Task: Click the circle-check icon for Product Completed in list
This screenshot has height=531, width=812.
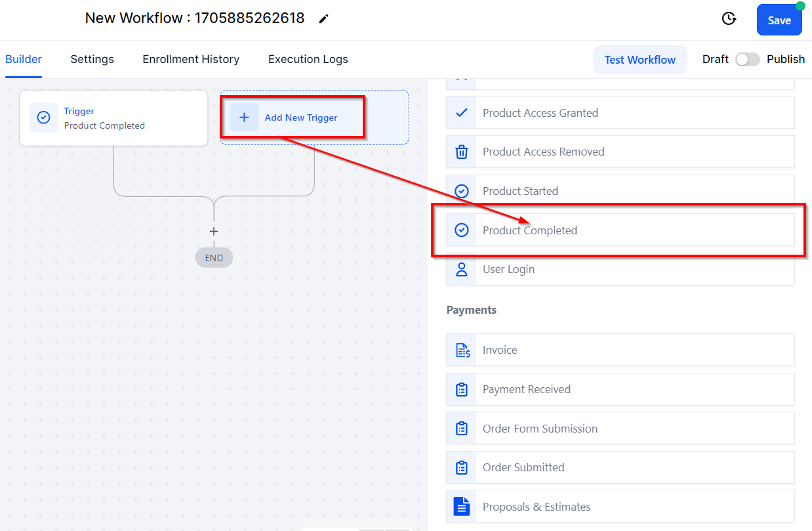Action: click(462, 230)
